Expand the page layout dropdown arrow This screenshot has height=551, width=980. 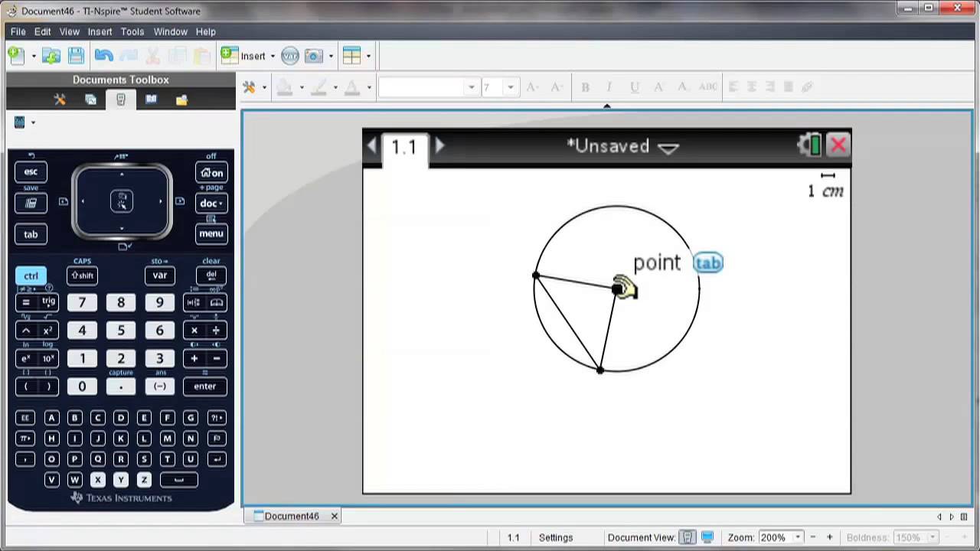click(x=368, y=56)
